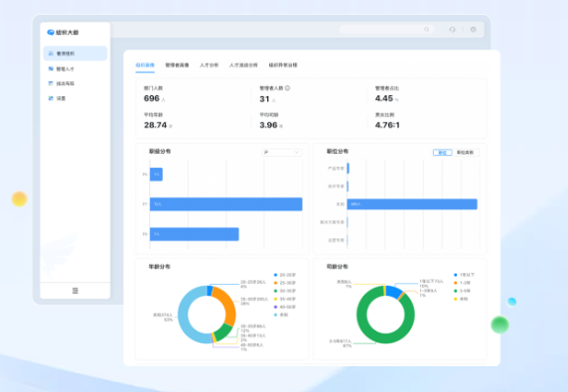Switch to the 人才分析 tab
This screenshot has width=568, height=392.
pyautogui.click(x=209, y=65)
